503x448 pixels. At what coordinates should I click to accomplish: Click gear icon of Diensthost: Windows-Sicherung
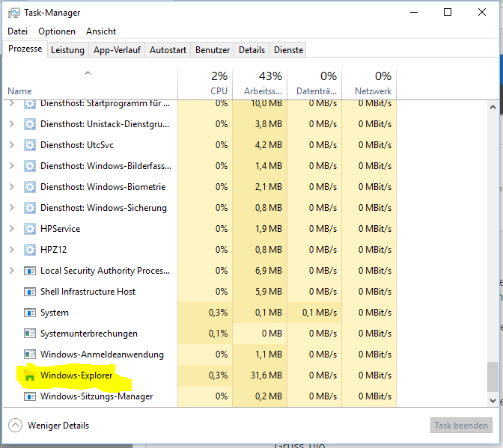tap(30, 208)
